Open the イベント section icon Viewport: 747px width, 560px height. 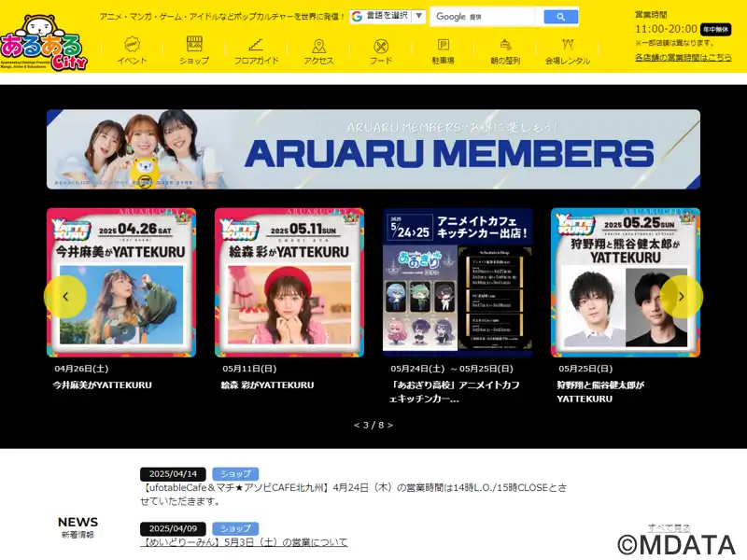pyautogui.click(x=132, y=45)
